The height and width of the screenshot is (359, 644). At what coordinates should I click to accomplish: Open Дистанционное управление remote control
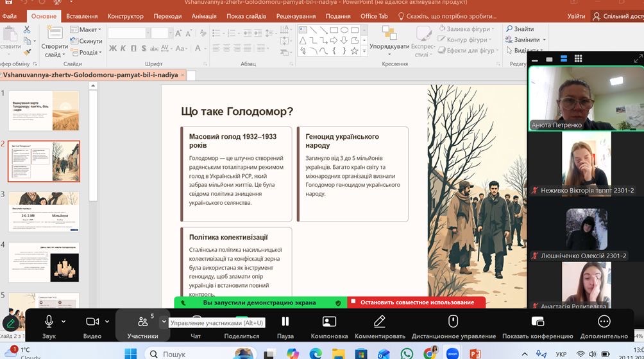[x=453, y=322]
